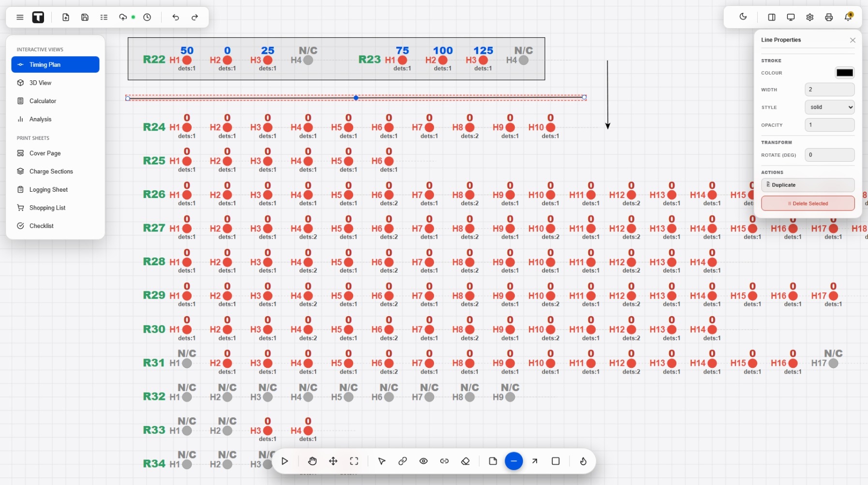Toggle the active line drawing tool
The image size is (868, 485).
pyautogui.click(x=514, y=461)
